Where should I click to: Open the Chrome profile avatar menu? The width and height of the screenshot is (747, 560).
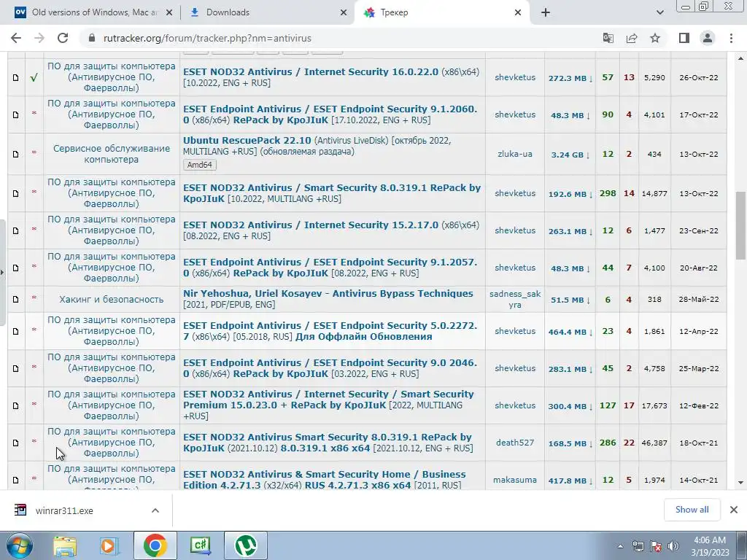point(708,38)
